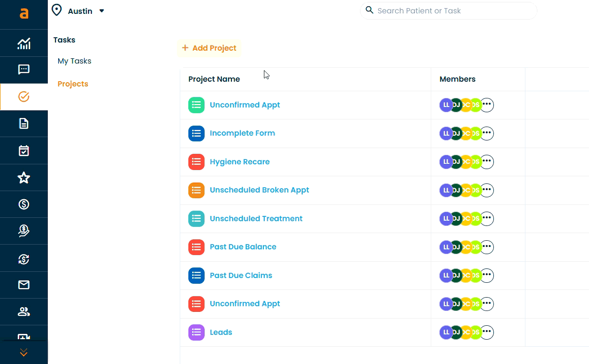Select the star reviews sidebar icon

point(23,178)
